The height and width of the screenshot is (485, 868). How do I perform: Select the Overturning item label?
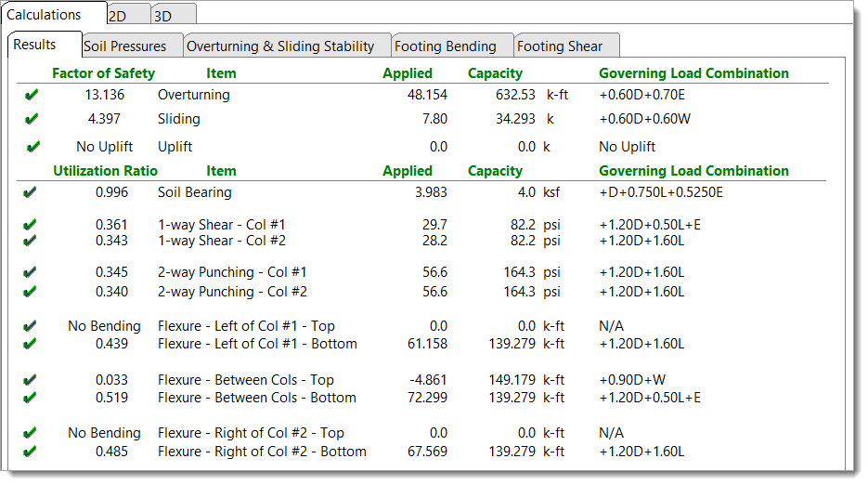coord(194,95)
